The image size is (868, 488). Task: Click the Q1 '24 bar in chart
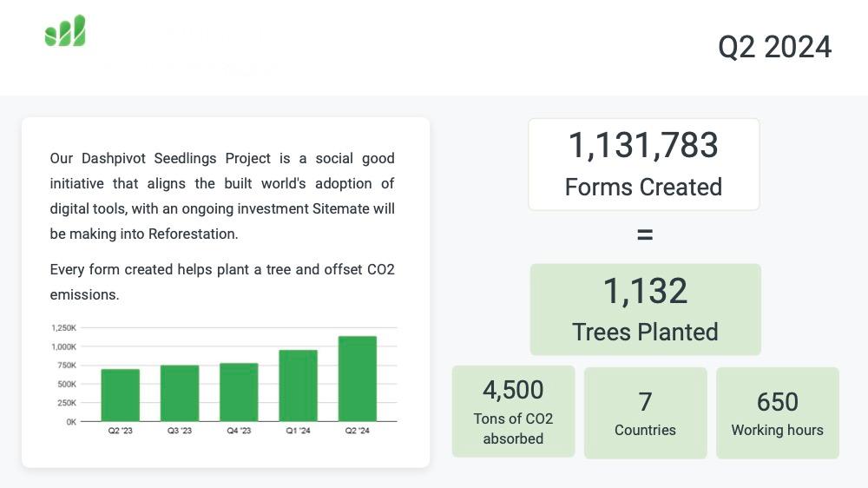tap(298, 386)
